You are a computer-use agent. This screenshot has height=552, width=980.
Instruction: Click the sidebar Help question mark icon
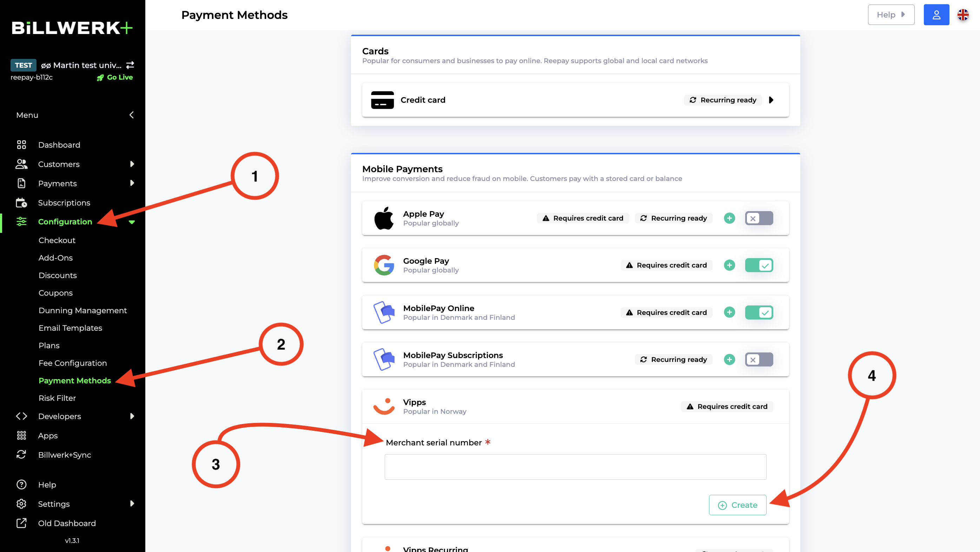pos(21,484)
